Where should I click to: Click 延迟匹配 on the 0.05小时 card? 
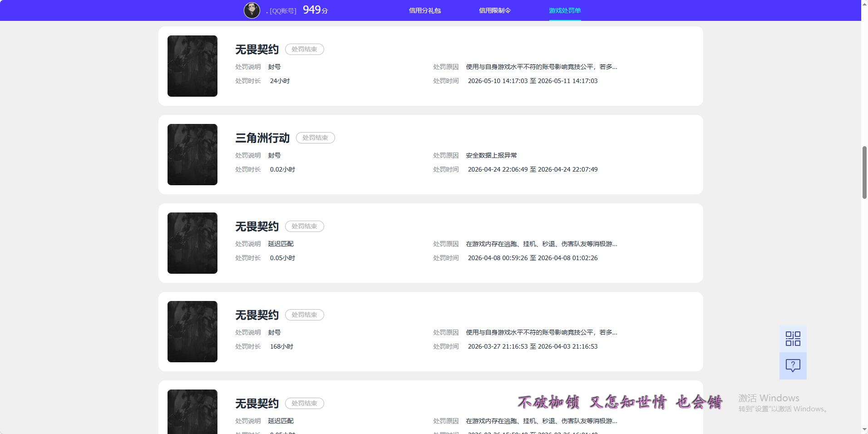(281, 244)
